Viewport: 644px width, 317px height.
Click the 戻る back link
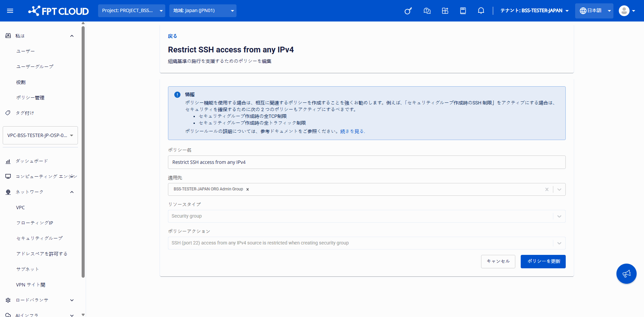(172, 36)
